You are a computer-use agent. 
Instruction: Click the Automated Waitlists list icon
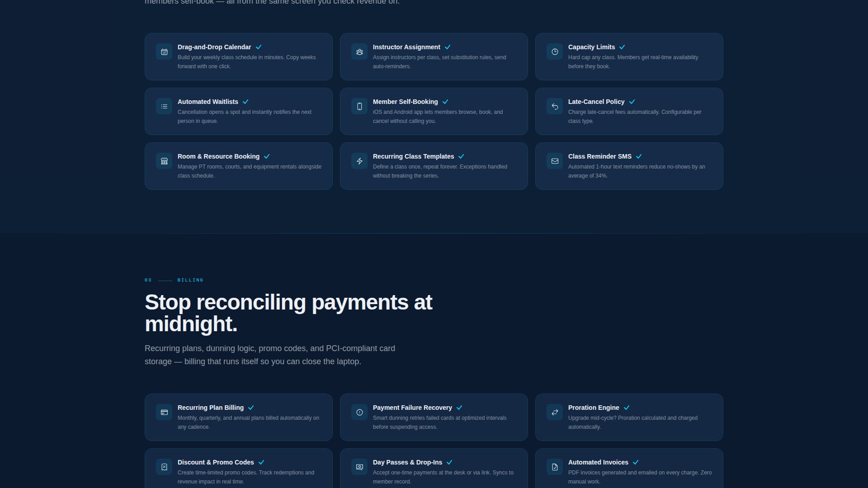[164, 107]
